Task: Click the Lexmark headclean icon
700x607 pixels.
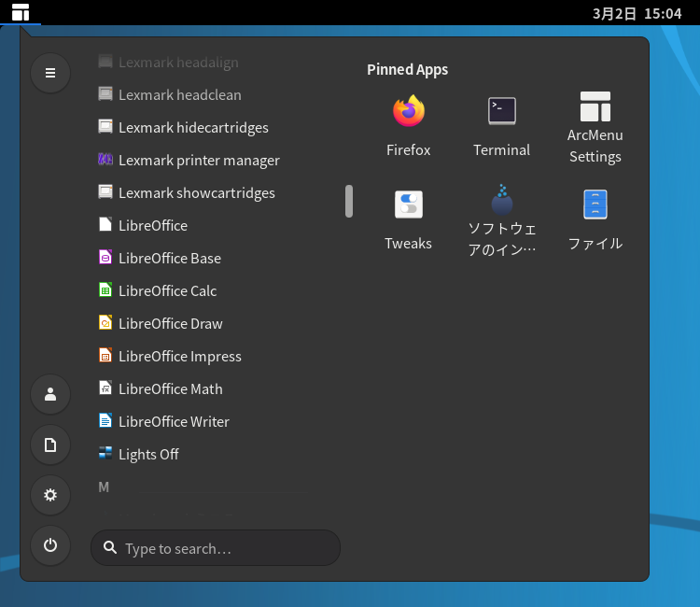Action: click(x=105, y=94)
